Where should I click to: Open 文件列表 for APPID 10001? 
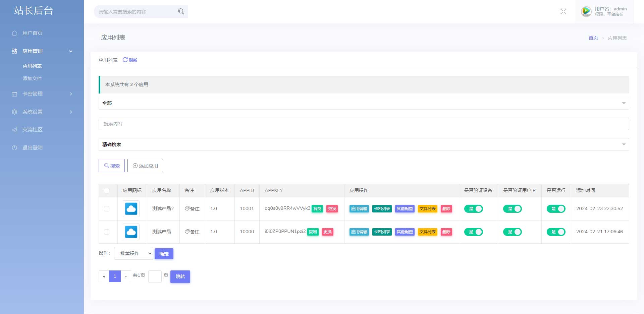coord(428,209)
